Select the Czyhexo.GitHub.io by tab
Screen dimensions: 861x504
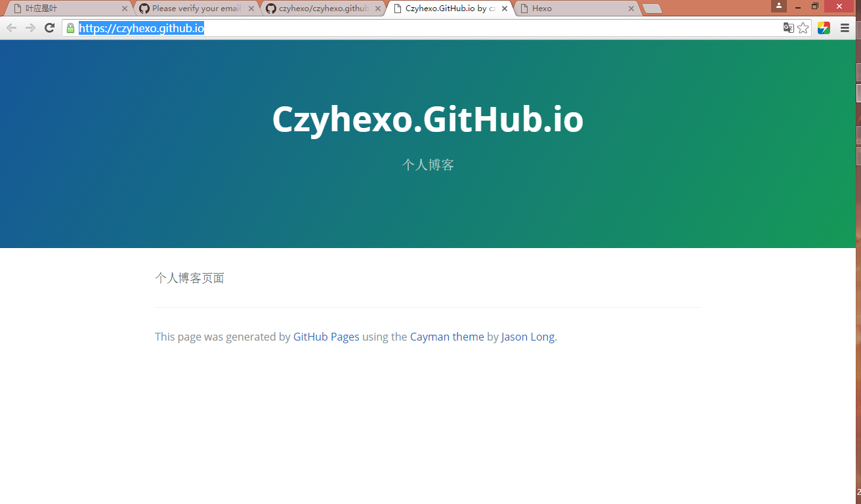click(450, 9)
